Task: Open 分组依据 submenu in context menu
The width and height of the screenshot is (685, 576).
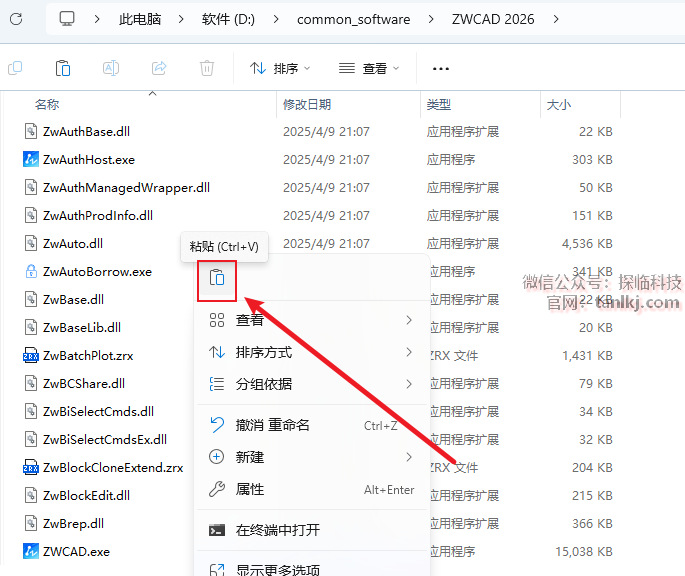Action: pyautogui.click(x=312, y=384)
